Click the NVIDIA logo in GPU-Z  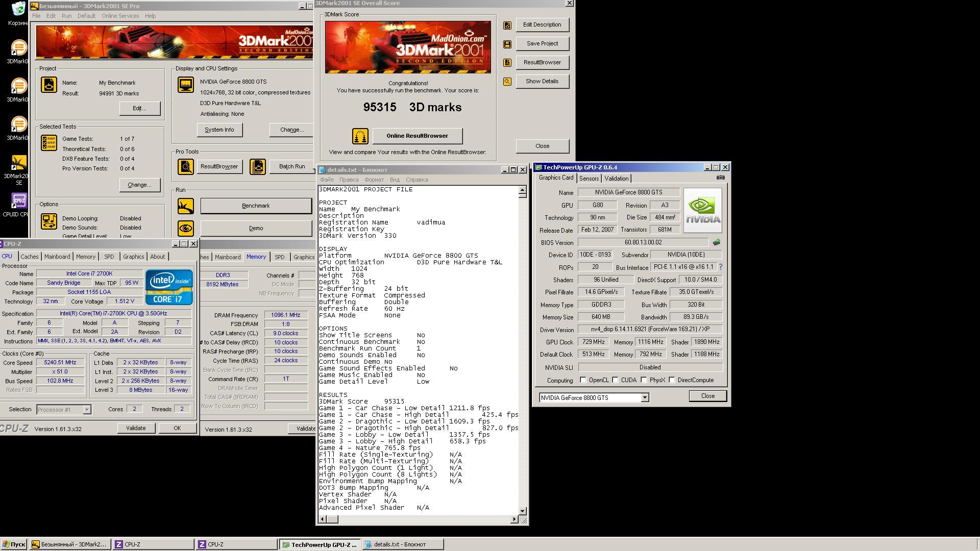703,210
